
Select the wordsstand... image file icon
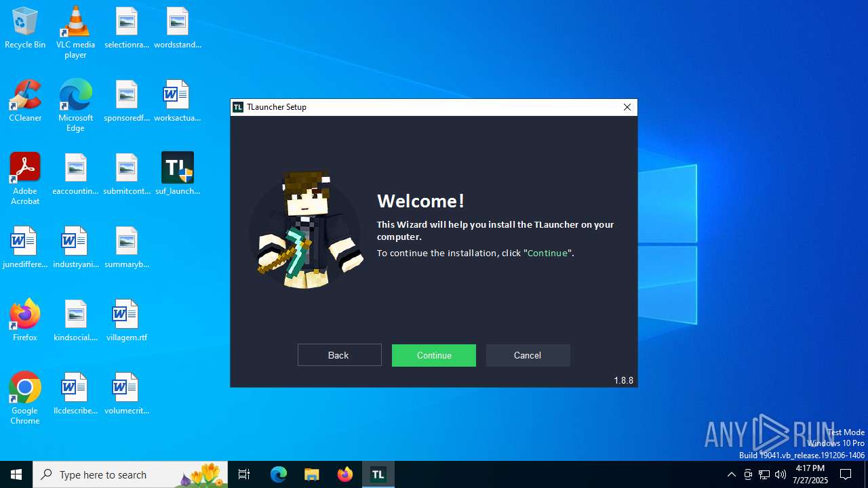pyautogui.click(x=178, y=28)
